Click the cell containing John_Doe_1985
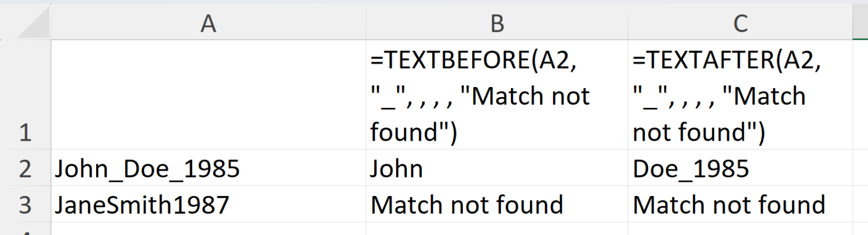The image size is (868, 235). click(208, 168)
